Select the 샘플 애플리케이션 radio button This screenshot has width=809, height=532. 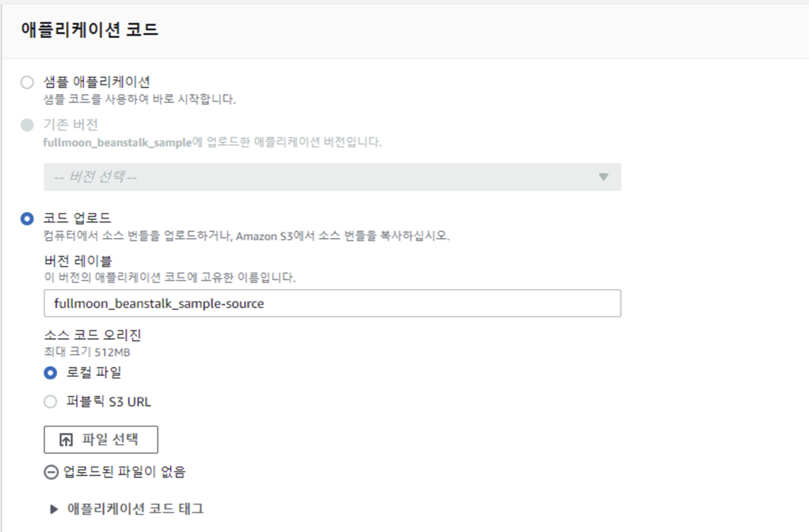click(x=27, y=82)
